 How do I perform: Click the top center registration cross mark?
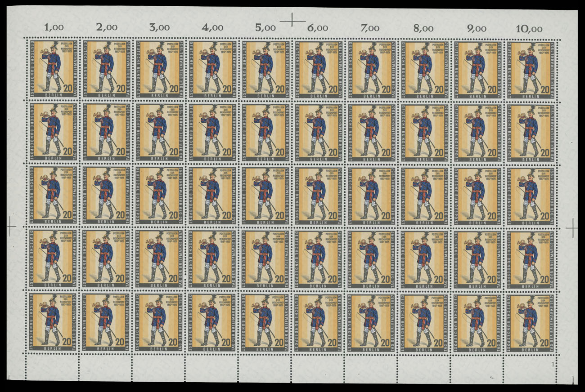292,20
